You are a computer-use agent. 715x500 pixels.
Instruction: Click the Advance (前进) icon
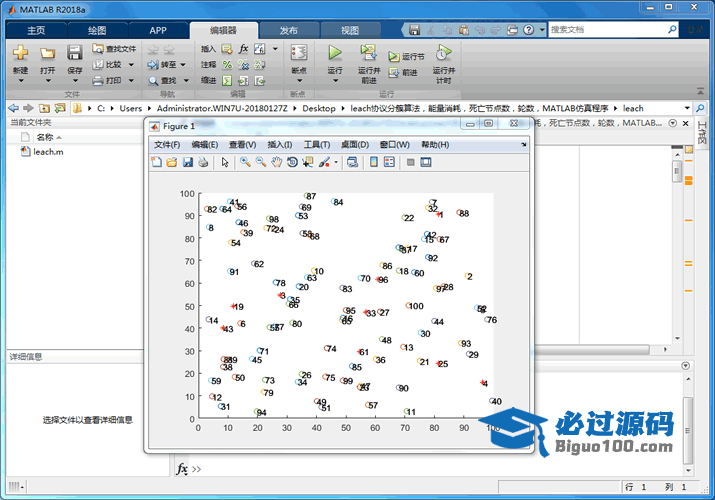point(394,72)
